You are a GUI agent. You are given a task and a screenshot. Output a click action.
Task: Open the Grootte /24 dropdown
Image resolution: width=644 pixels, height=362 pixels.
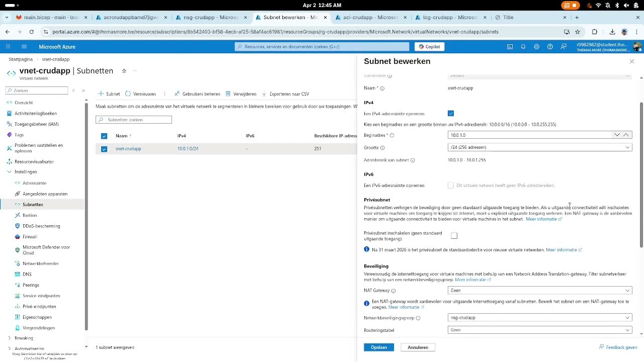pyautogui.click(x=540, y=147)
